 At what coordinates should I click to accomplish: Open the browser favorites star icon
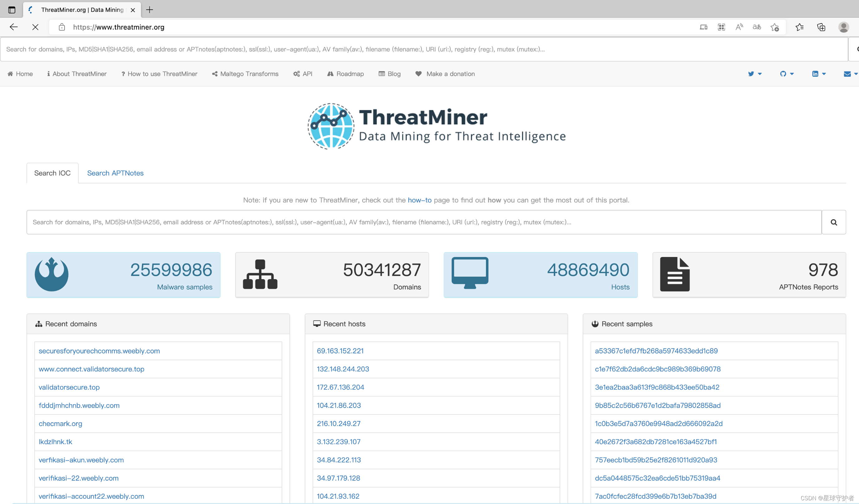click(x=799, y=27)
